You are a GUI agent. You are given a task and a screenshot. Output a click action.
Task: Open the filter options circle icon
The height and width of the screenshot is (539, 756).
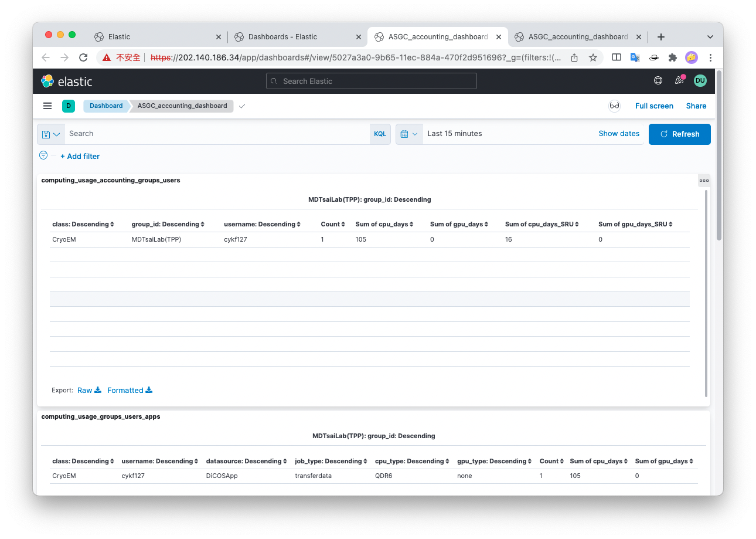pyautogui.click(x=43, y=155)
